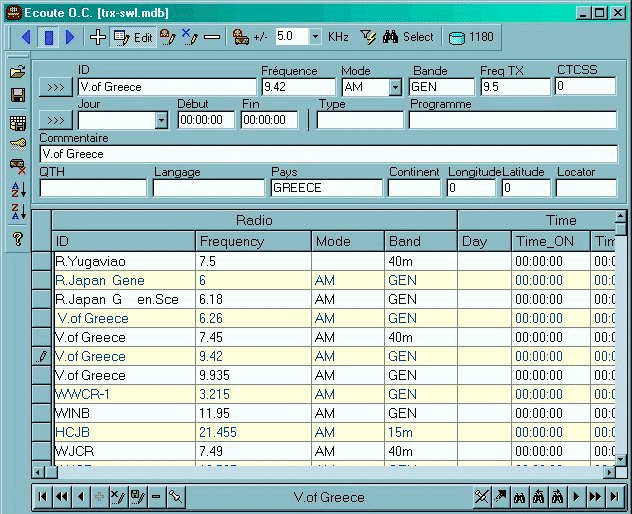Open the Jour dropdown

click(161, 120)
